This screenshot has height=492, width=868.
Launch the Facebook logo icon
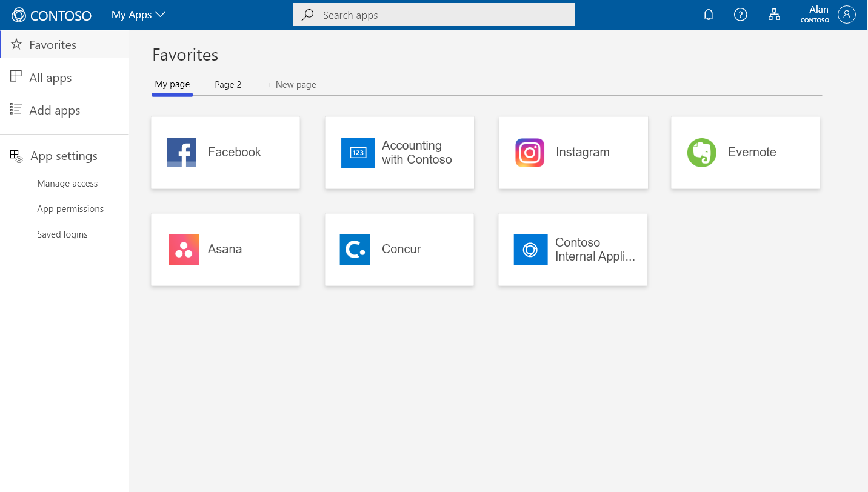click(182, 153)
